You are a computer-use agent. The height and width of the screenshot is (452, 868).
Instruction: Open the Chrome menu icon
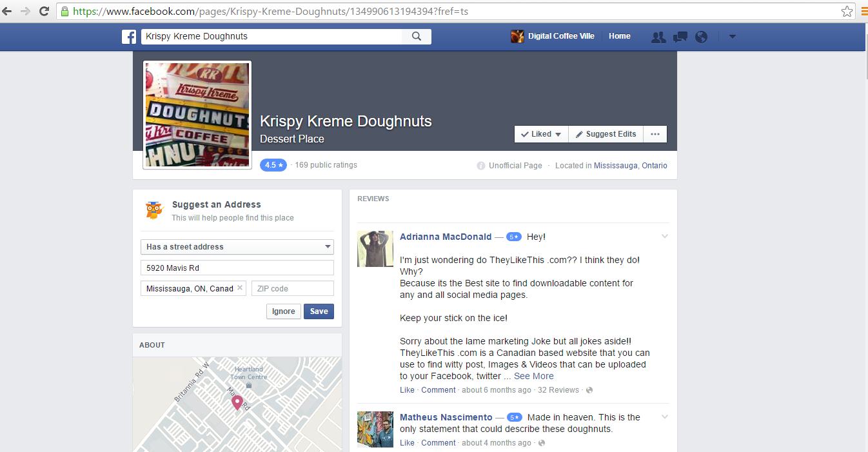[864, 12]
